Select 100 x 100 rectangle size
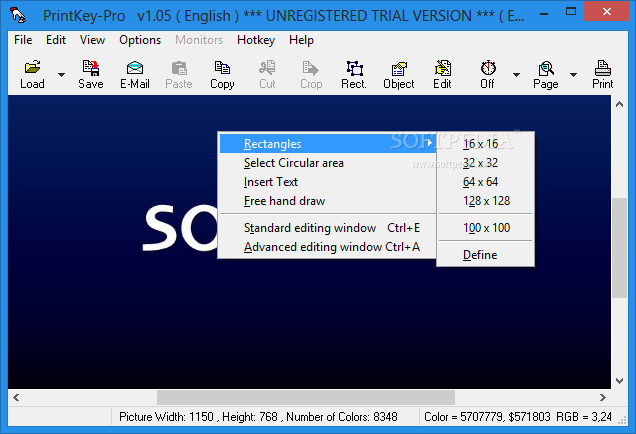This screenshot has width=636, height=434. tap(486, 228)
